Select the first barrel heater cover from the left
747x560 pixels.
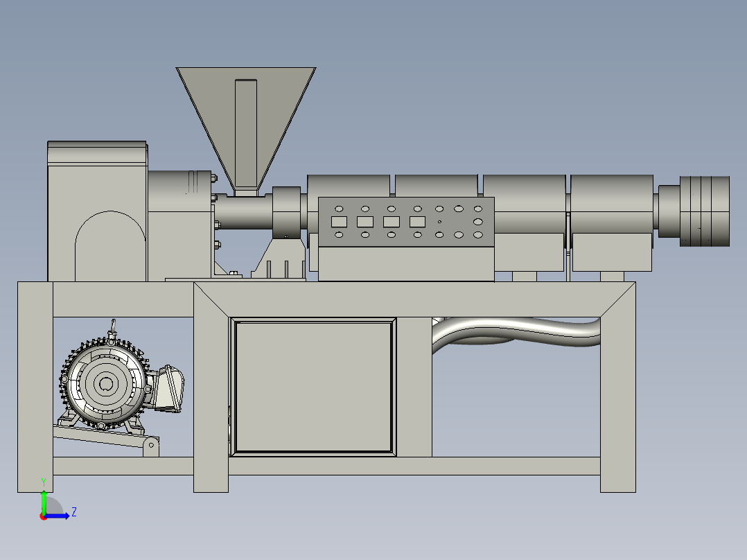349,186
